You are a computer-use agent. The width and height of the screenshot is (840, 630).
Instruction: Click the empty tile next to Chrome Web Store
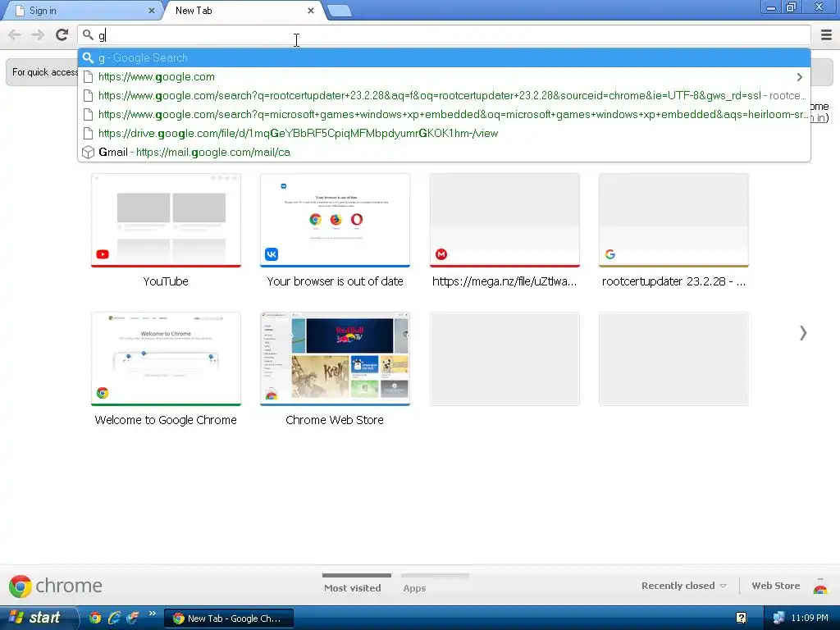[504, 359]
